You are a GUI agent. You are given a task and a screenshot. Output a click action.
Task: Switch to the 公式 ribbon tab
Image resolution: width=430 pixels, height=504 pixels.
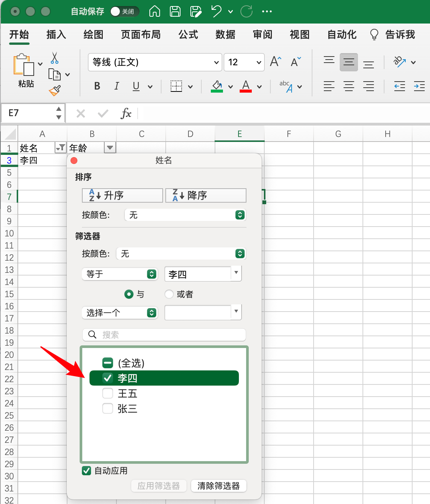(188, 35)
